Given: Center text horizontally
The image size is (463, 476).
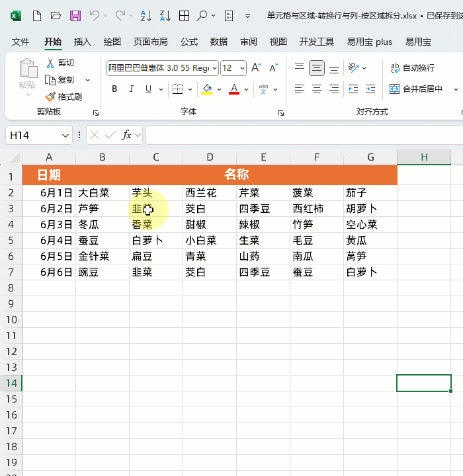Looking at the screenshot, I should [x=317, y=89].
